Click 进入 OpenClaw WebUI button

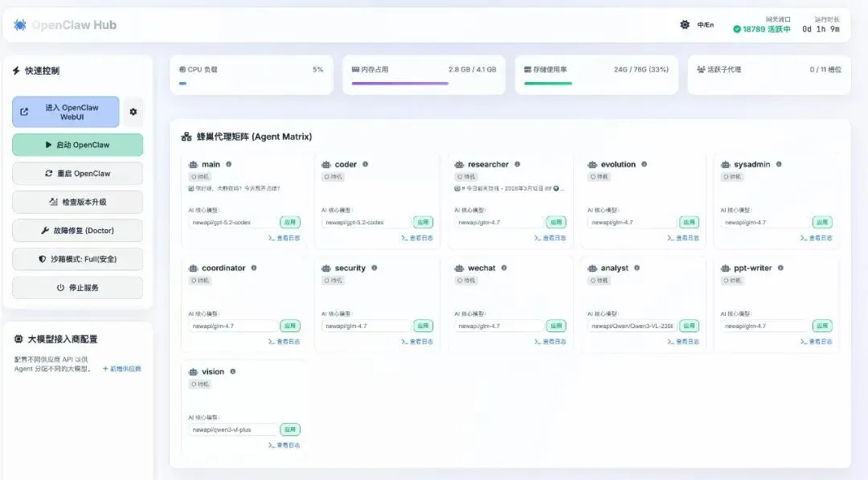66,112
